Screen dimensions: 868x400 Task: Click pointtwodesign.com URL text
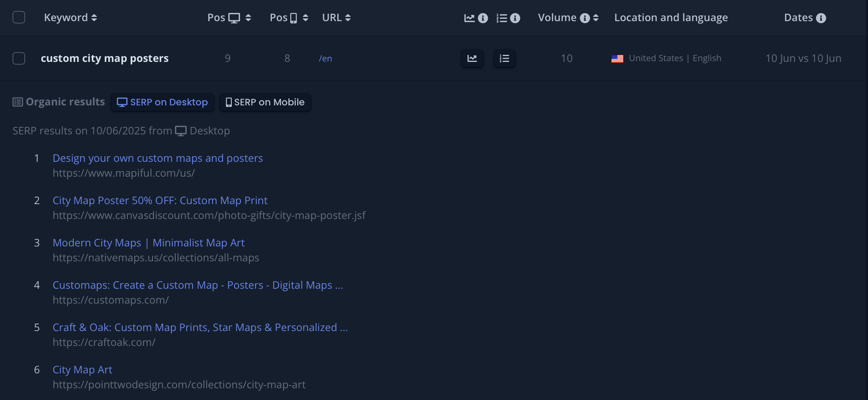point(179,385)
